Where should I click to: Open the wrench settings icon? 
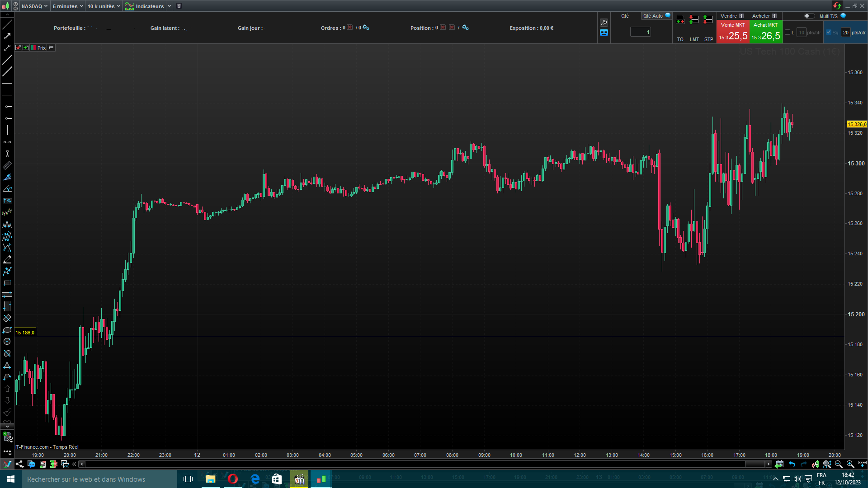coord(604,22)
